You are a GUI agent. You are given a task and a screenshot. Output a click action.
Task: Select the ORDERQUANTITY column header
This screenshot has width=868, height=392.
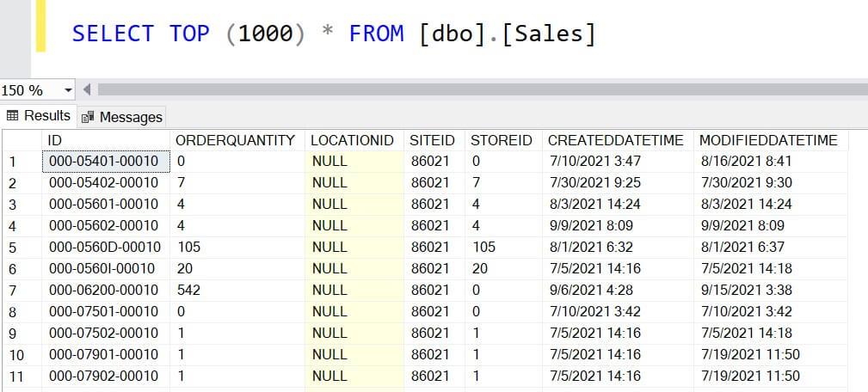(x=235, y=140)
